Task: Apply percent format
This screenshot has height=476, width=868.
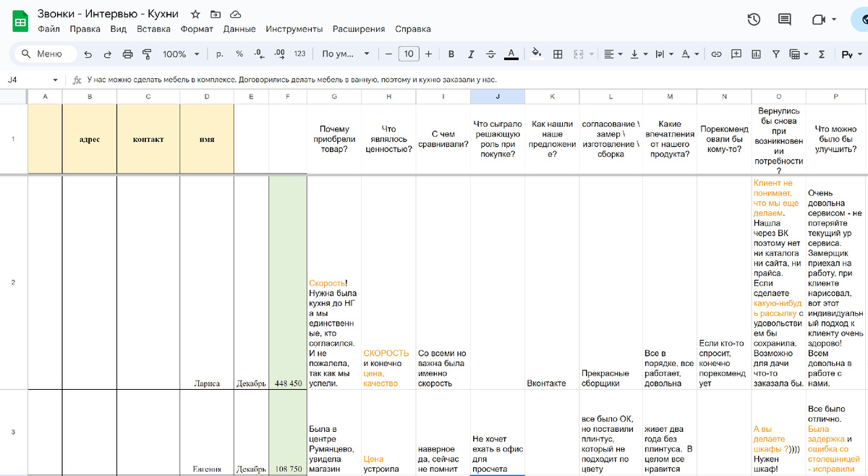Action: coord(239,54)
